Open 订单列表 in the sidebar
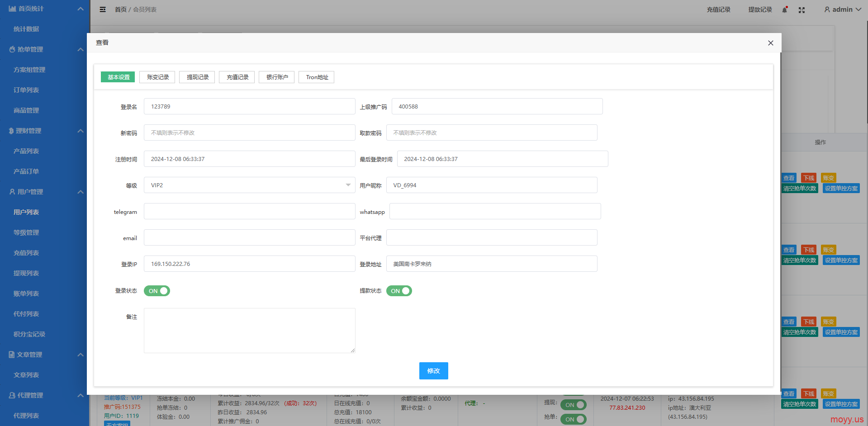Image resolution: width=868 pixels, height=426 pixels. 26,90
